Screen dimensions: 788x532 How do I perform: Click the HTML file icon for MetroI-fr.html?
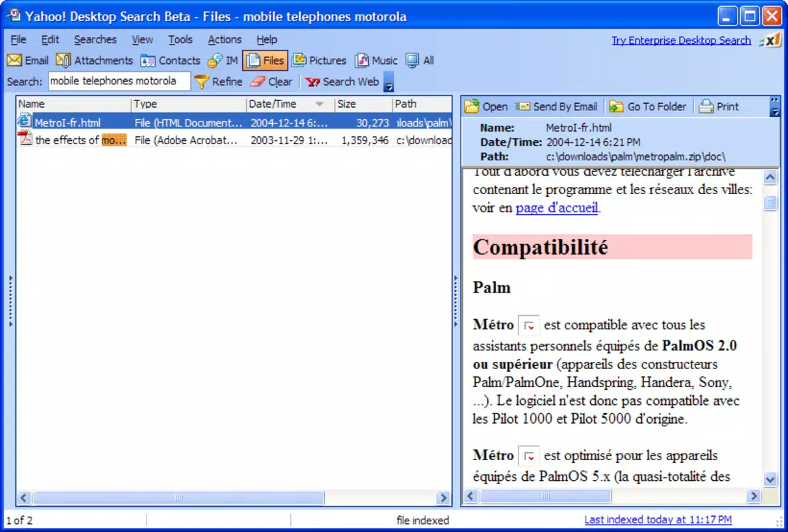click(25, 121)
